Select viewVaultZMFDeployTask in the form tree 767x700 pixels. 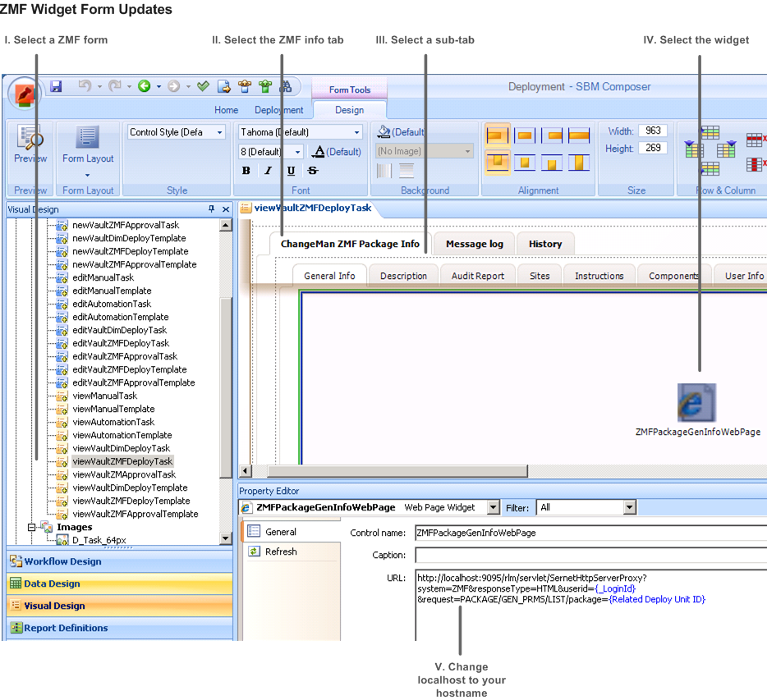[x=122, y=461]
